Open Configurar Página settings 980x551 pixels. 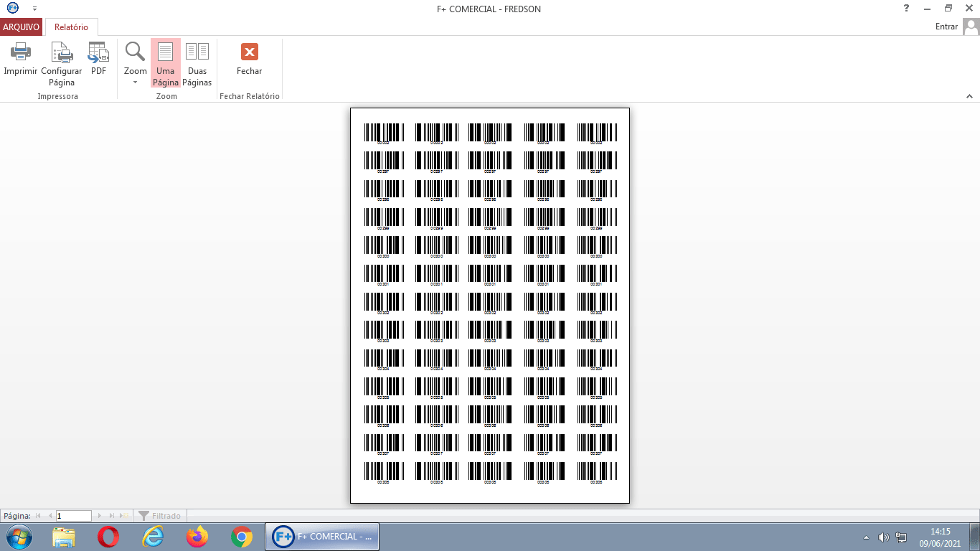[61, 63]
